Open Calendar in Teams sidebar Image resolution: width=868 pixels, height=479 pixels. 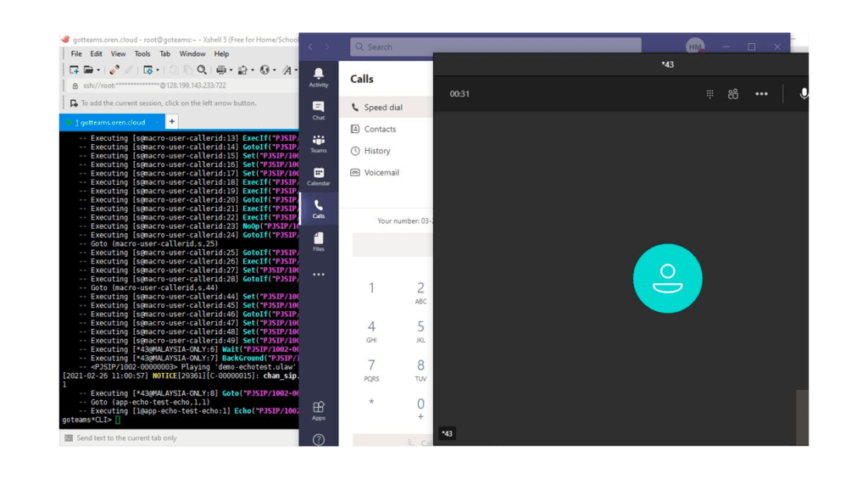tap(319, 176)
